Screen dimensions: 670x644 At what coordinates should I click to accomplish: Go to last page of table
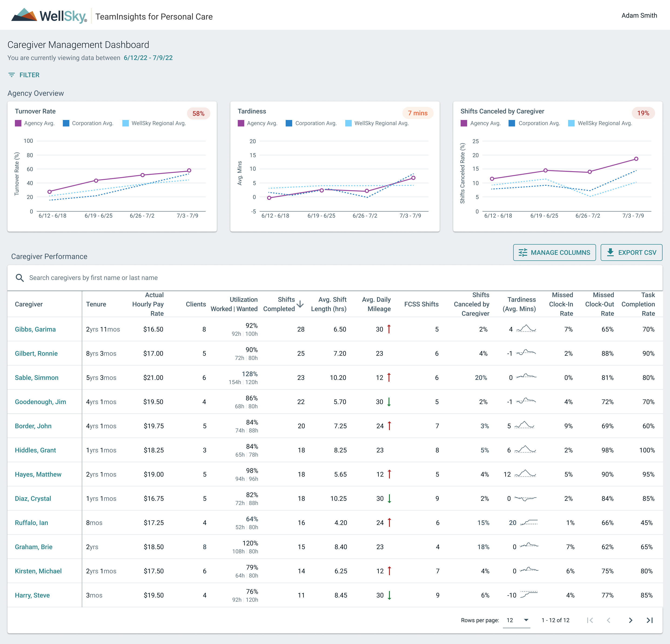pyautogui.click(x=650, y=620)
